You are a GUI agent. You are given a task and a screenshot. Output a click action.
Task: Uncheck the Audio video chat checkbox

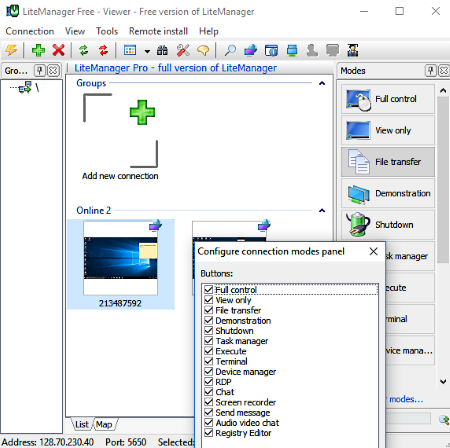pyautogui.click(x=209, y=422)
